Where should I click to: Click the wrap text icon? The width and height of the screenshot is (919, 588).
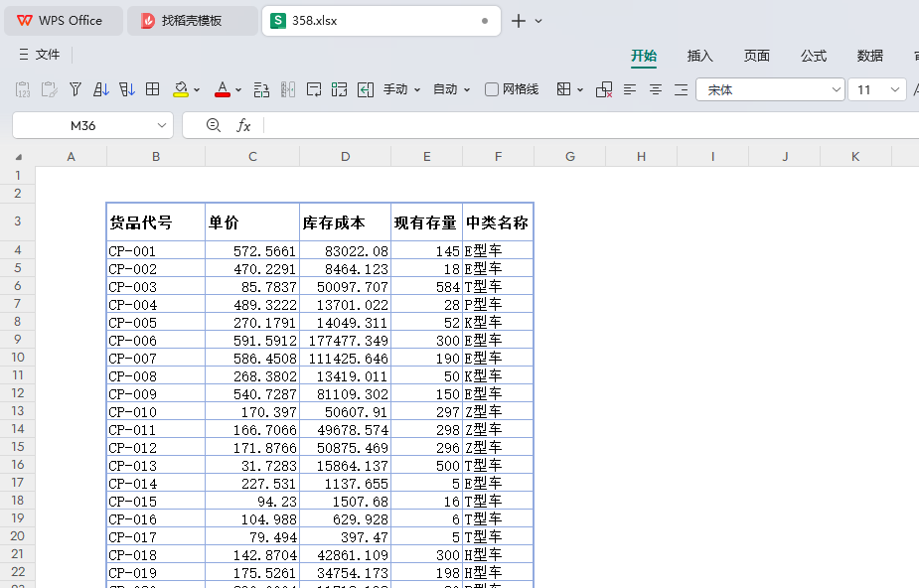(314, 89)
